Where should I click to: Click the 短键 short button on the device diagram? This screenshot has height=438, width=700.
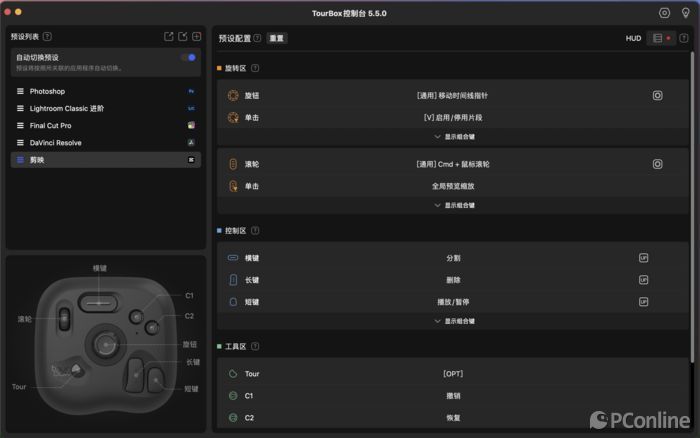(x=156, y=380)
